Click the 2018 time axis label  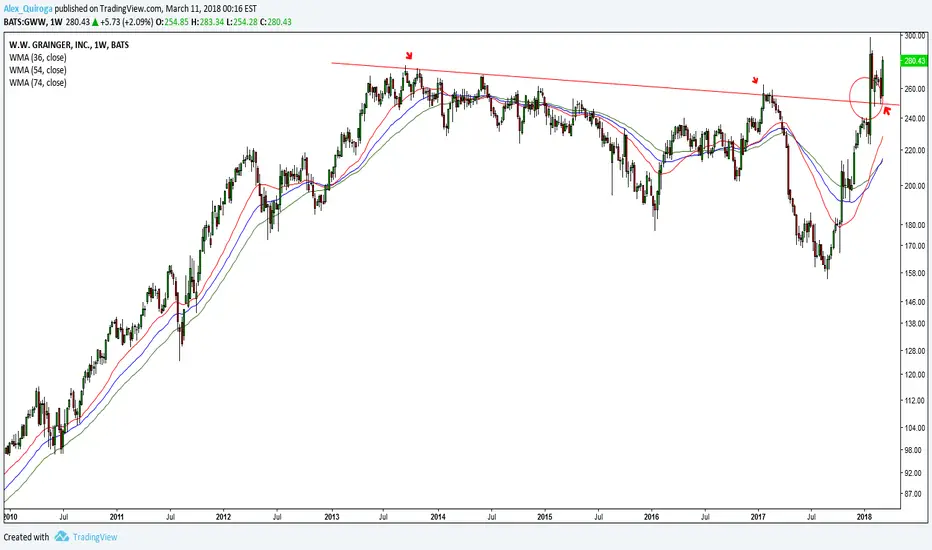(864, 517)
